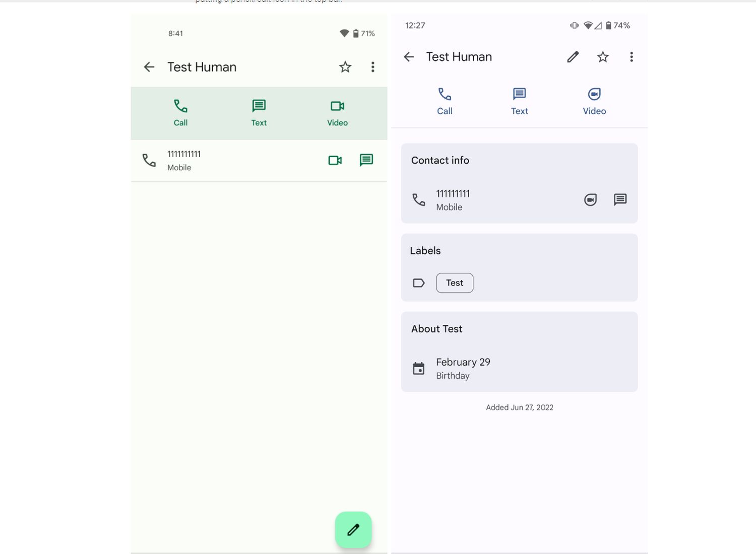Tap the green pencil edit floating button
This screenshot has width=756, height=554.
tap(353, 530)
